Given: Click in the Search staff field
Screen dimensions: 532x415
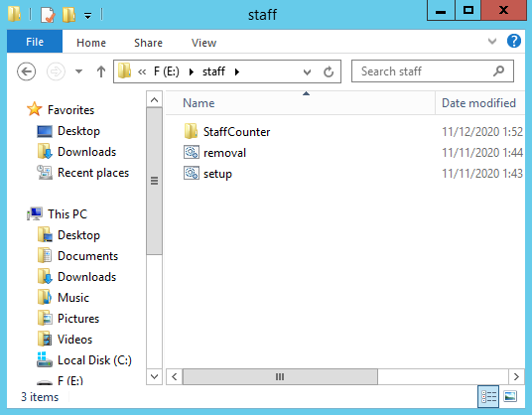Looking at the screenshot, I should [424, 71].
